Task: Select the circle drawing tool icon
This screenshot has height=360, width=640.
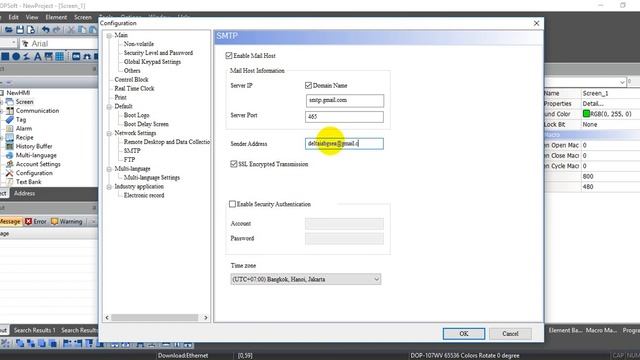Action: 16,56
